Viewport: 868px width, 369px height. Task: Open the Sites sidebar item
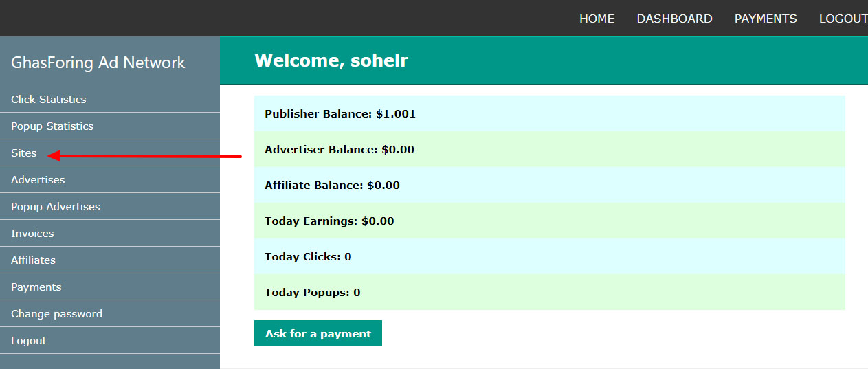tap(24, 153)
